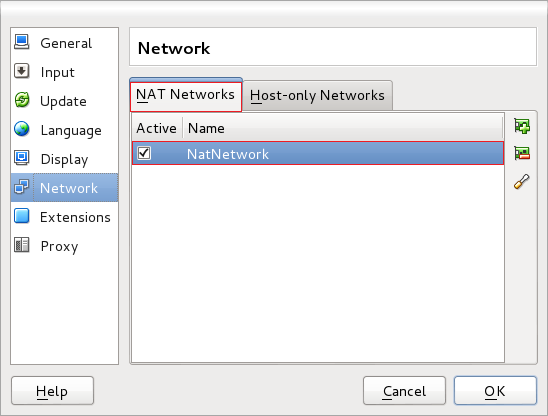Open the Extensions settings category

click(64, 217)
